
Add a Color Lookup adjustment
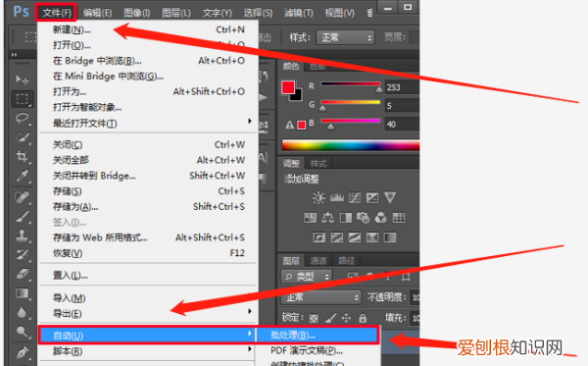[x=398, y=218]
